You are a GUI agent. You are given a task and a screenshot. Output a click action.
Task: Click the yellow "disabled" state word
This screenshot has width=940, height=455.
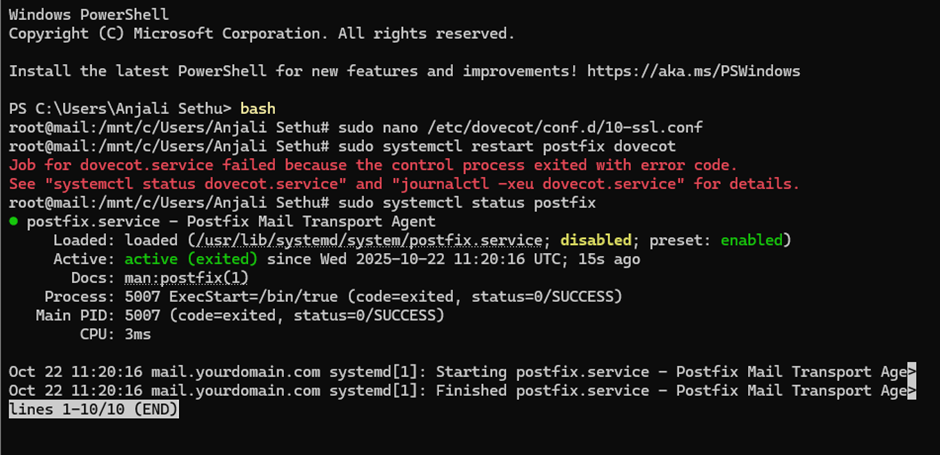[x=596, y=240]
